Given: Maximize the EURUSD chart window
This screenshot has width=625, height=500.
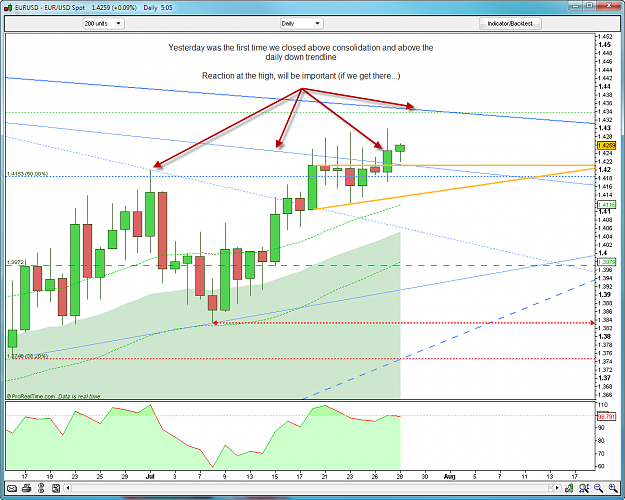Looking at the screenshot, I should pyautogui.click(x=590, y=6).
